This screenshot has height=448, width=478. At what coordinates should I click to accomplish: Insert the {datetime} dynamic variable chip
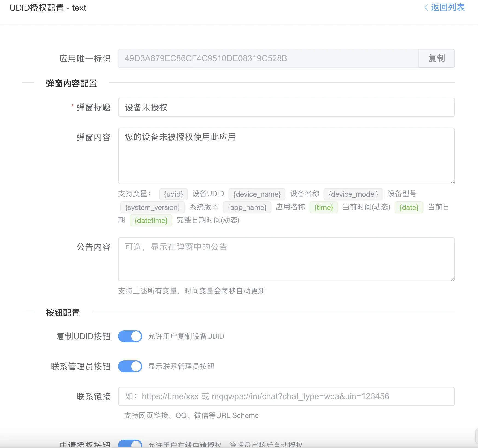pos(151,220)
